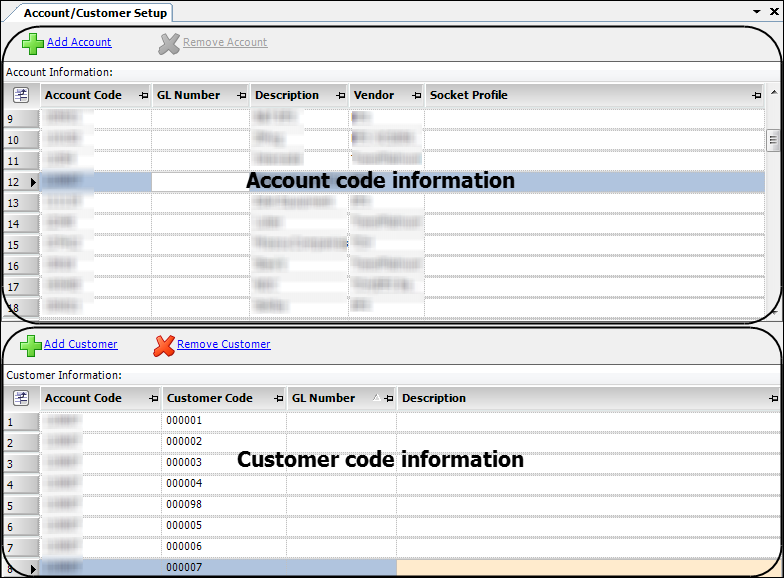This screenshot has height=578, width=784.
Task: Click the green plus Add Customer icon
Action: 30,345
